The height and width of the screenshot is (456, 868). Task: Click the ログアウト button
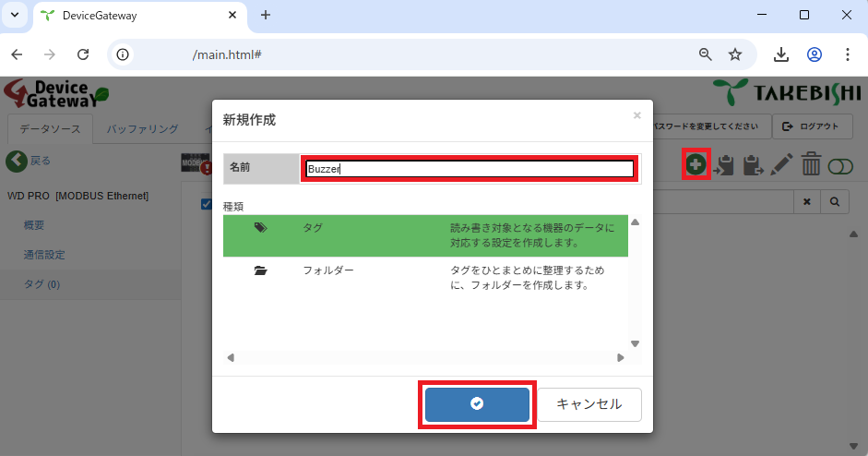811,126
